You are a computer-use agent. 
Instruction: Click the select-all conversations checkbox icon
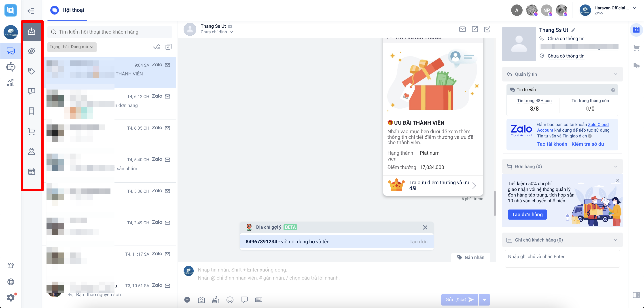(x=169, y=47)
